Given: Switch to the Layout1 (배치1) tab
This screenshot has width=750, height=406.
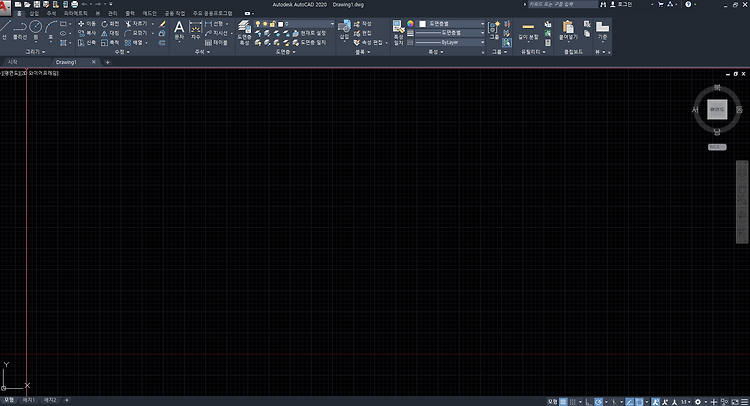Looking at the screenshot, I should pyautogui.click(x=29, y=400).
